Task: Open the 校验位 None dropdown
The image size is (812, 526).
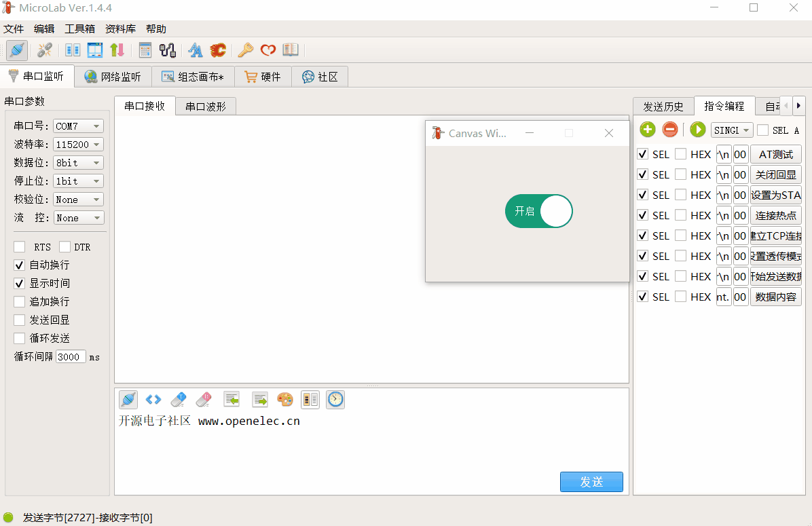Action: 79,200
